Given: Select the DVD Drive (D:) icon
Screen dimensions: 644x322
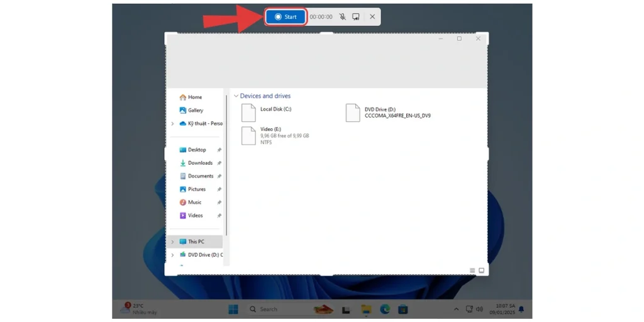Looking at the screenshot, I should coord(353,113).
